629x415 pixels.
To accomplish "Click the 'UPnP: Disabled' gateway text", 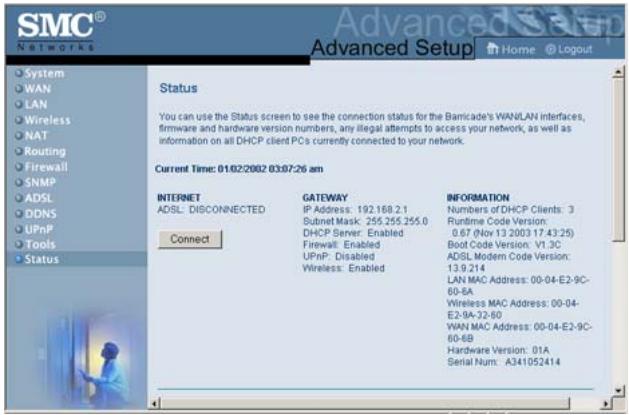I will 339,256.
